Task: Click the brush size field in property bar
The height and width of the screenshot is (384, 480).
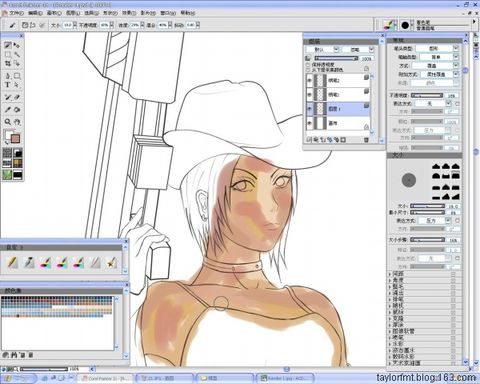Action: 67,25
